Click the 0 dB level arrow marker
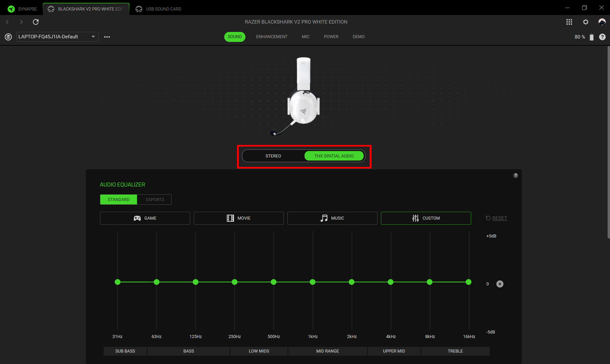The image size is (610, 364). coord(500,284)
